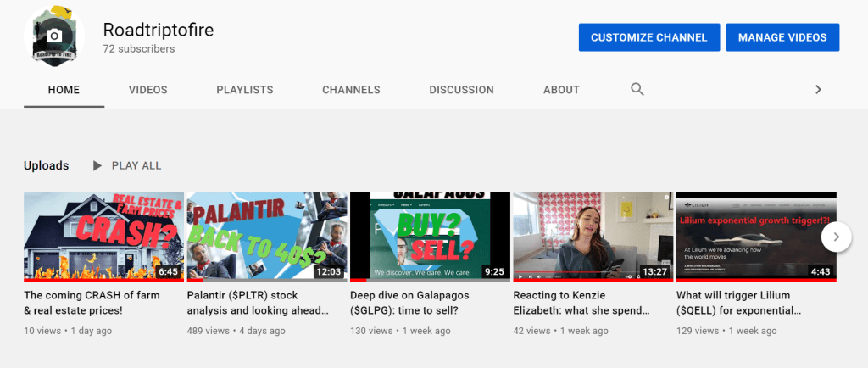
Task: Switch to the Videos tab
Action: click(148, 90)
